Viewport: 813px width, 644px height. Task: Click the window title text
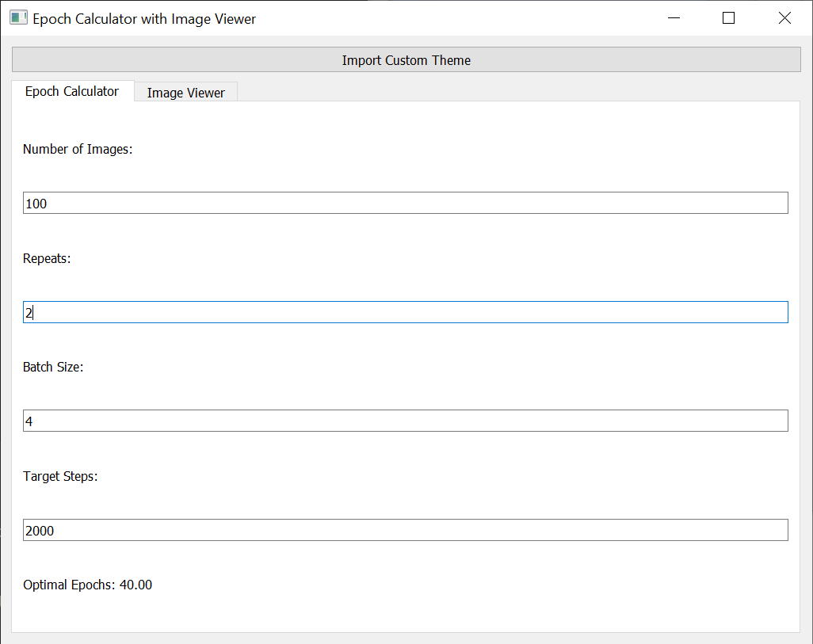(x=144, y=19)
